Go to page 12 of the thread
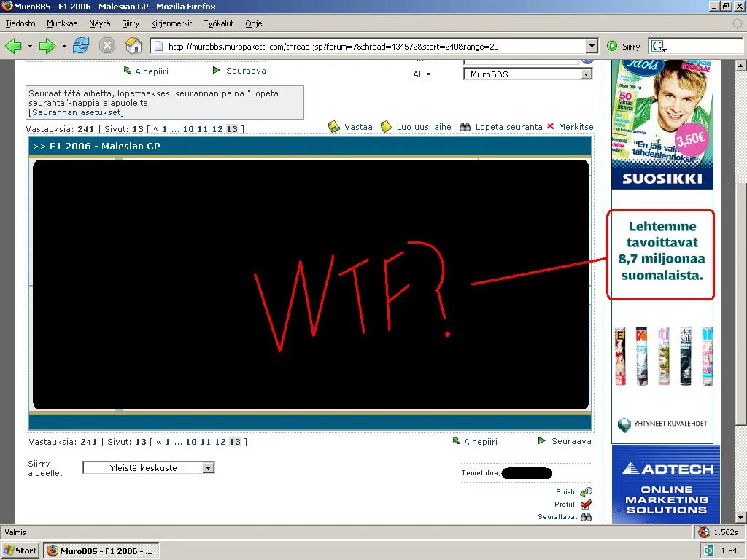 tap(217, 129)
